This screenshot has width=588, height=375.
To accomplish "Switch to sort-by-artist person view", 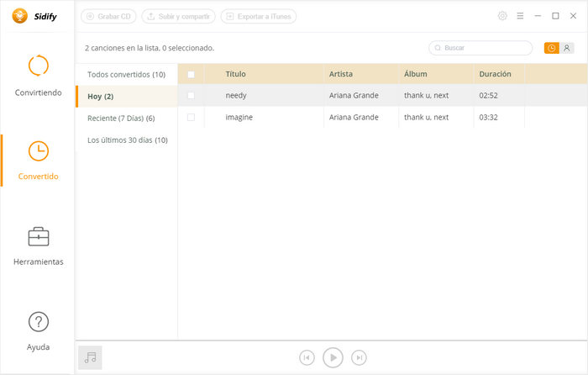I will 567,48.
